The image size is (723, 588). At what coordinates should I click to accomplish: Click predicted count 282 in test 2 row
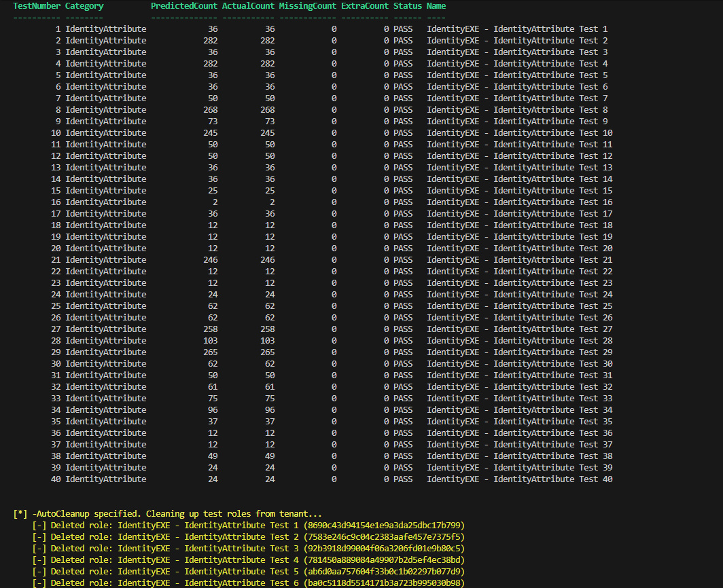[x=210, y=41]
